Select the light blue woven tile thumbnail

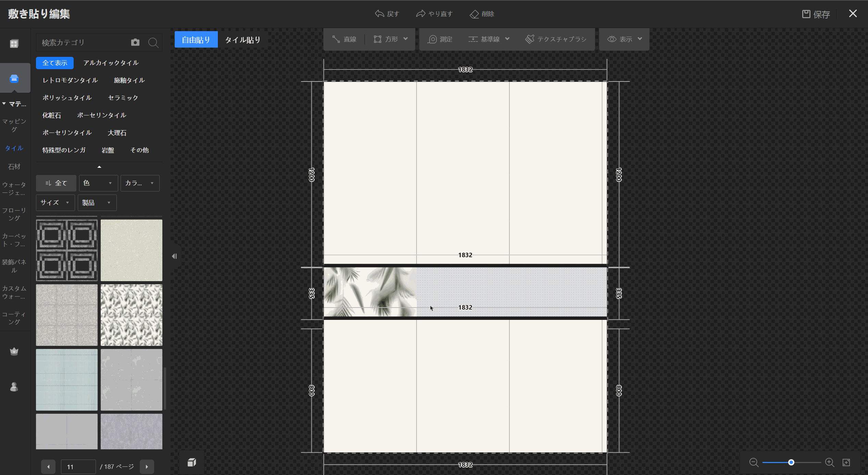click(67, 380)
